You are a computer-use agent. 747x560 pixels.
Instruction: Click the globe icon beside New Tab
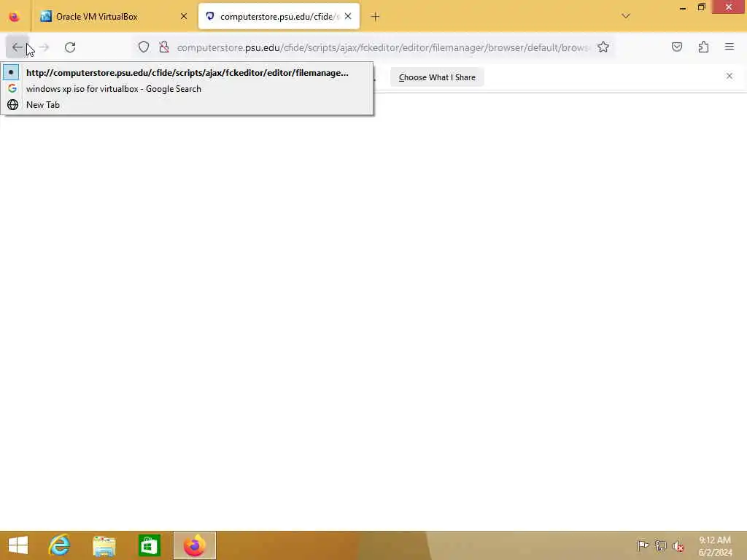tap(13, 105)
